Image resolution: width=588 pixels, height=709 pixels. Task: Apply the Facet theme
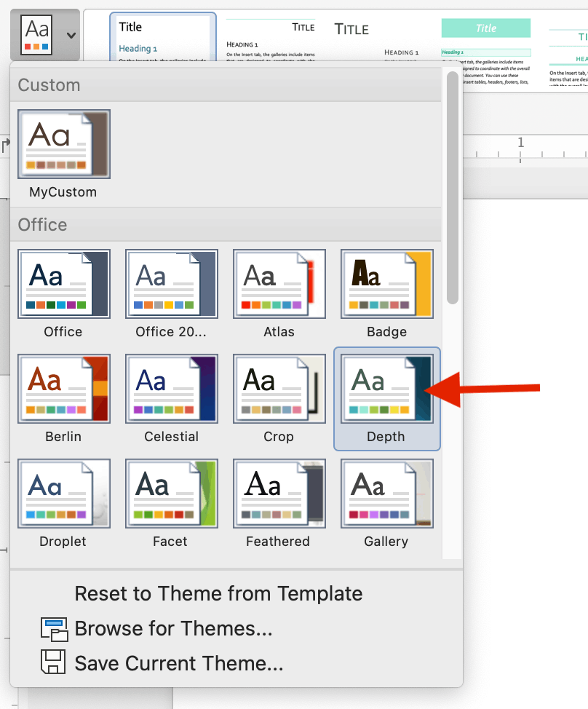point(171,494)
